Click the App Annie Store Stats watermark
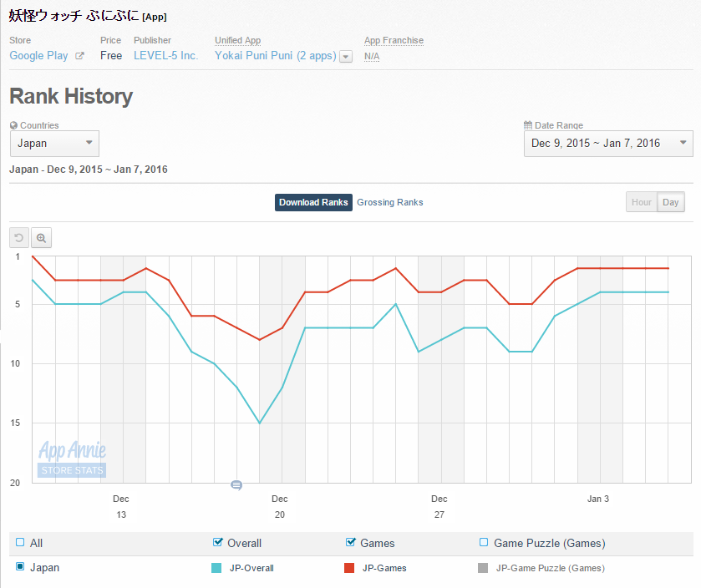 [72, 459]
